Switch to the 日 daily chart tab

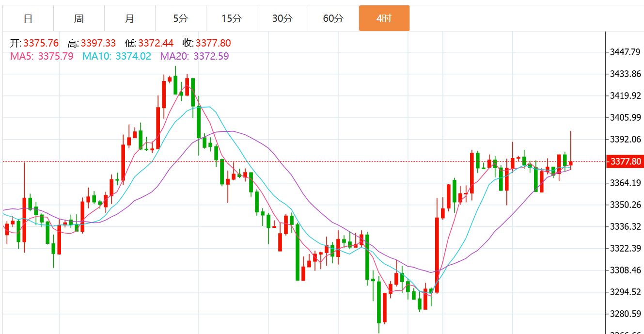(28, 18)
